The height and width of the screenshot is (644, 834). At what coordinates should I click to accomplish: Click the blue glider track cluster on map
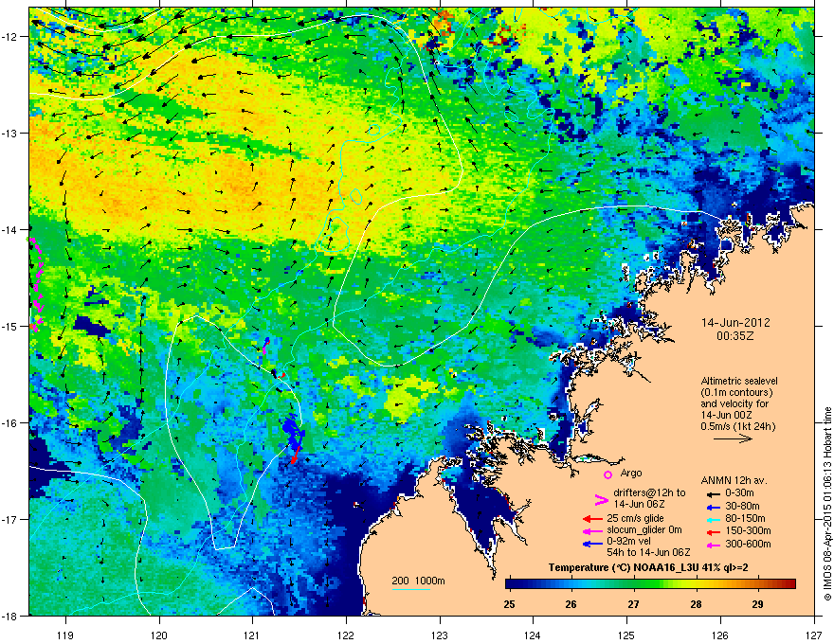click(293, 433)
